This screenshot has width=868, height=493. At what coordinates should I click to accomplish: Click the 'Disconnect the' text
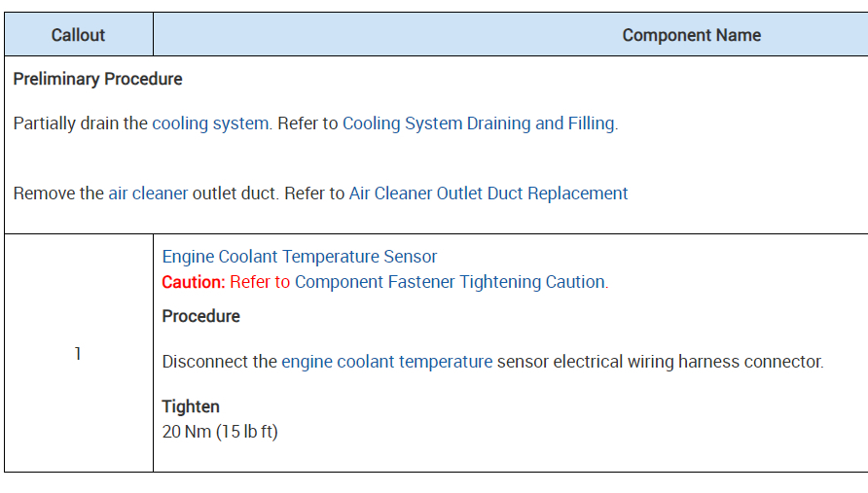point(219,362)
